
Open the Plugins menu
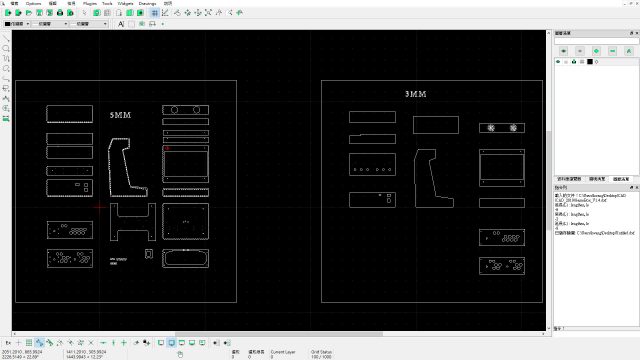90,3
